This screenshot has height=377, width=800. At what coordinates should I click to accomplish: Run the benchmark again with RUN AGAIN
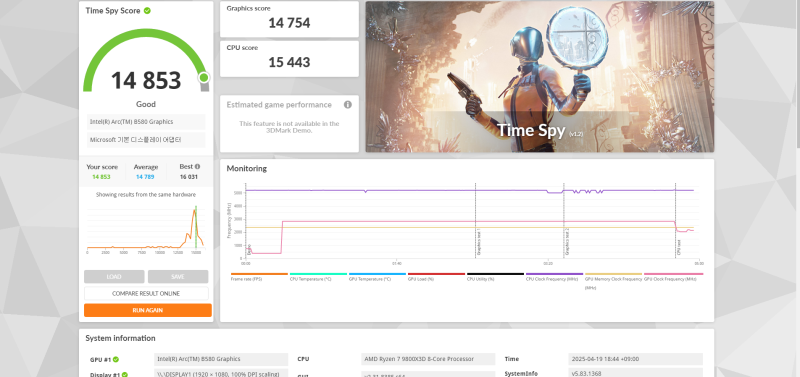coord(147,310)
